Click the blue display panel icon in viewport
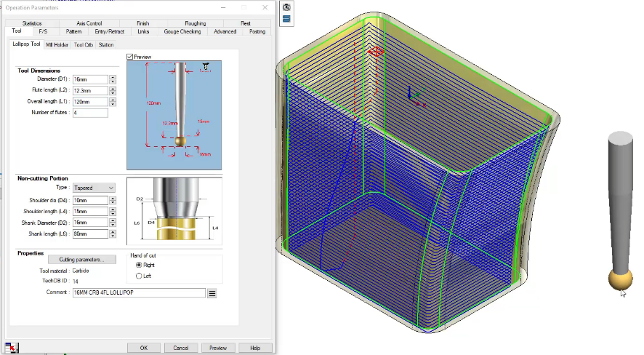Image resolution: width=644 pixels, height=355 pixels. pyautogui.click(x=287, y=19)
